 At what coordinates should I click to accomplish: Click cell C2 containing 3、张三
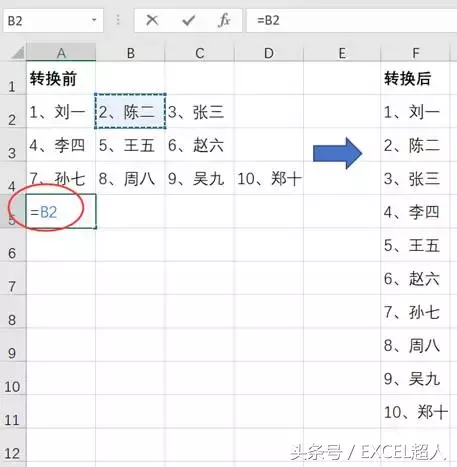point(200,111)
